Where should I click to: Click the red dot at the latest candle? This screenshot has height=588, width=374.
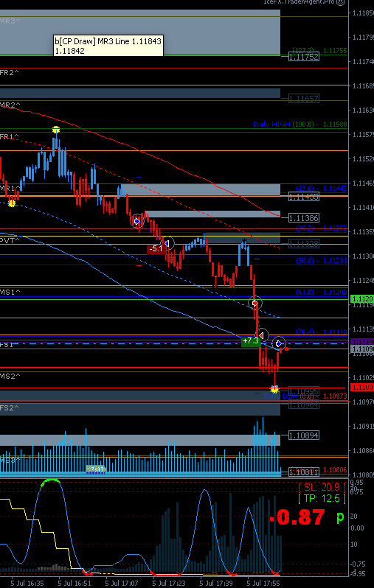pyautogui.click(x=286, y=349)
